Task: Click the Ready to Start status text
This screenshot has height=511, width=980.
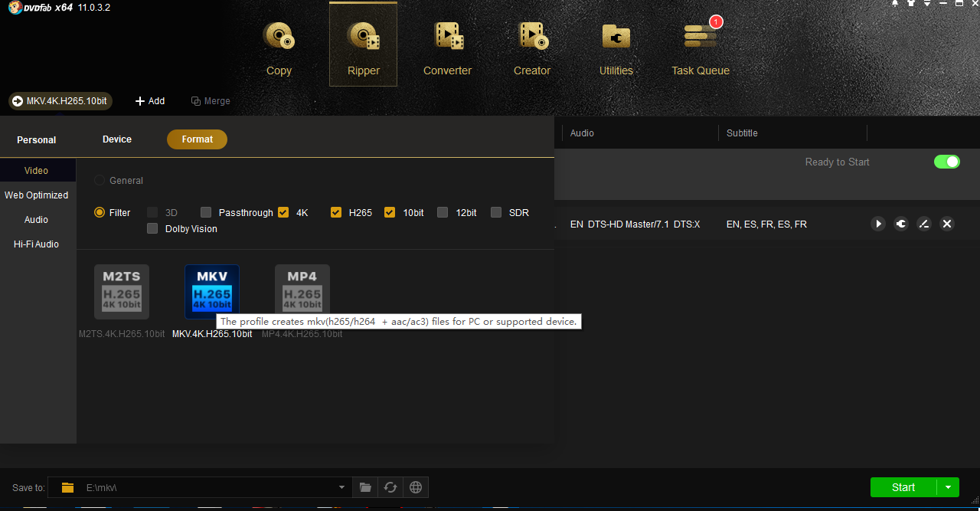Action: tap(837, 162)
